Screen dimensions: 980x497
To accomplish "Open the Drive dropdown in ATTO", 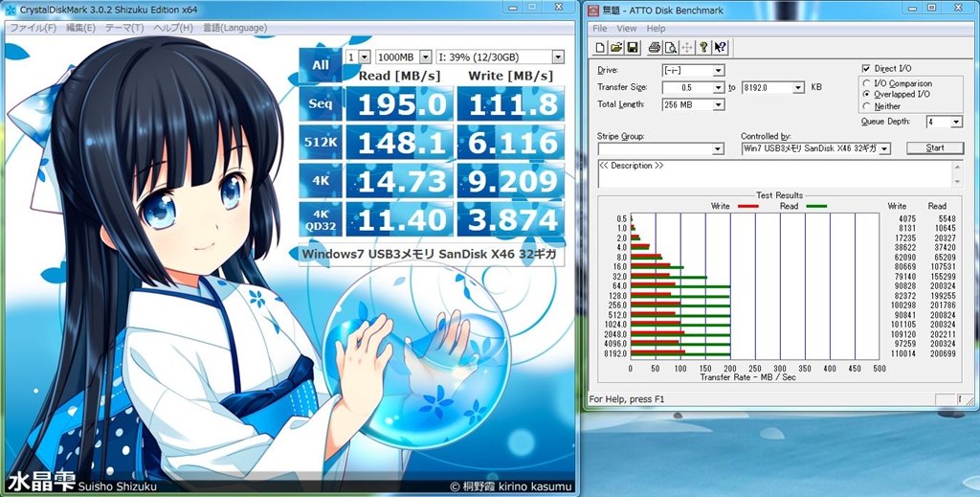I will click(719, 71).
